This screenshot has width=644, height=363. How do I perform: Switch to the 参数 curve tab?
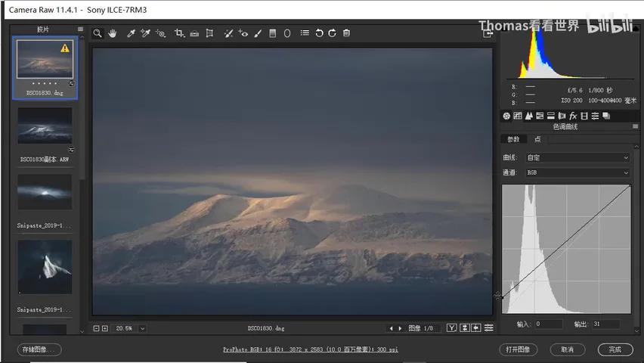coord(513,139)
